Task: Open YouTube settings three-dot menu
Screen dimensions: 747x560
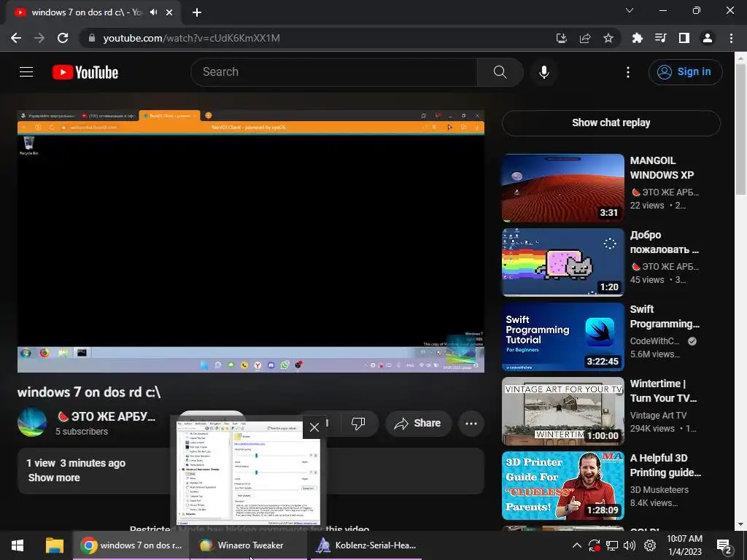Action: [x=628, y=72]
